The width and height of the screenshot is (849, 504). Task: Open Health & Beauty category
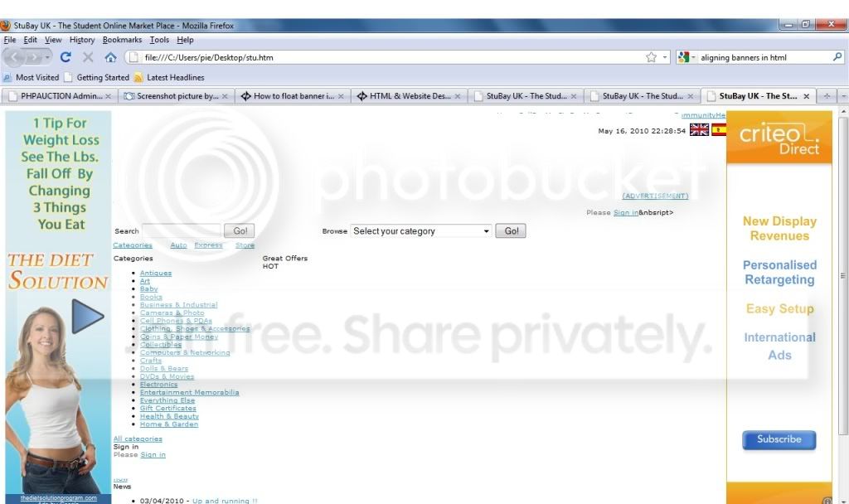[x=169, y=416]
